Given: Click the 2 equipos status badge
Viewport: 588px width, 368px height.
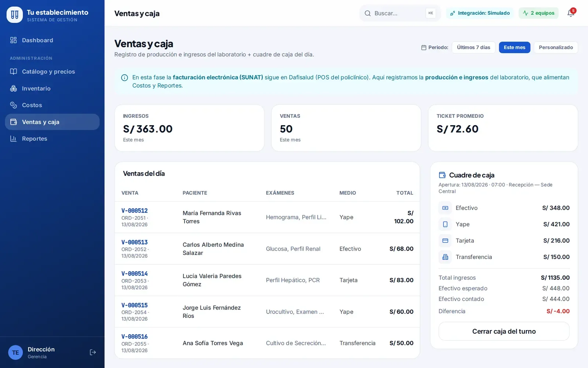Looking at the screenshot, I should (x=539, y=13).
